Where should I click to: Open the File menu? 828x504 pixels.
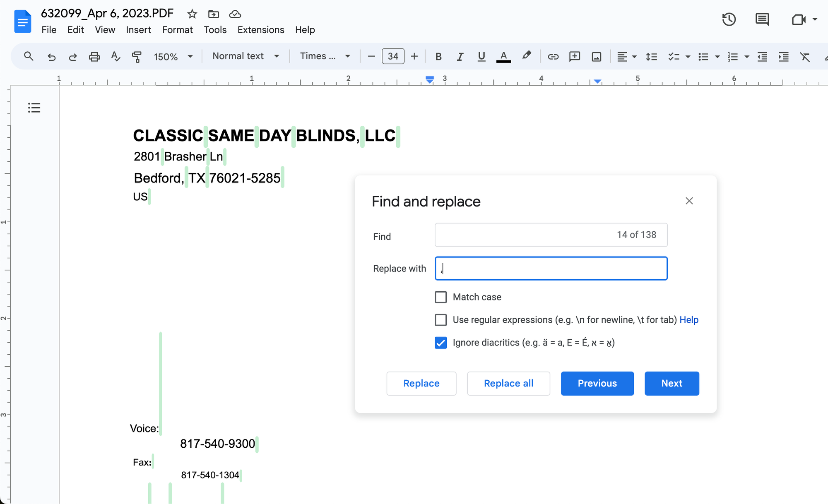pyautogui.click(x=49, y=30)
